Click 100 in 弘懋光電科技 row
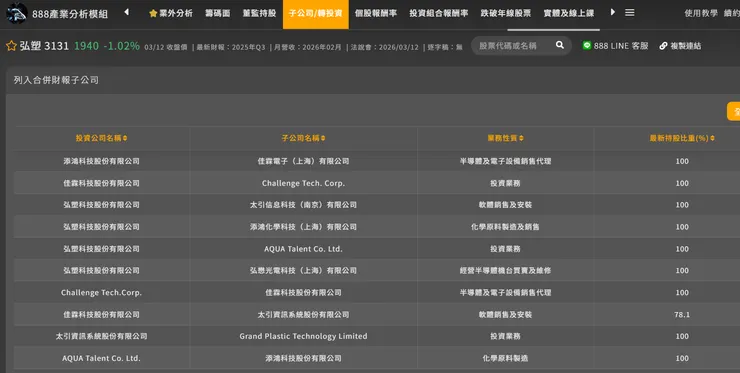The image size is (740, 373). point(682,271)
